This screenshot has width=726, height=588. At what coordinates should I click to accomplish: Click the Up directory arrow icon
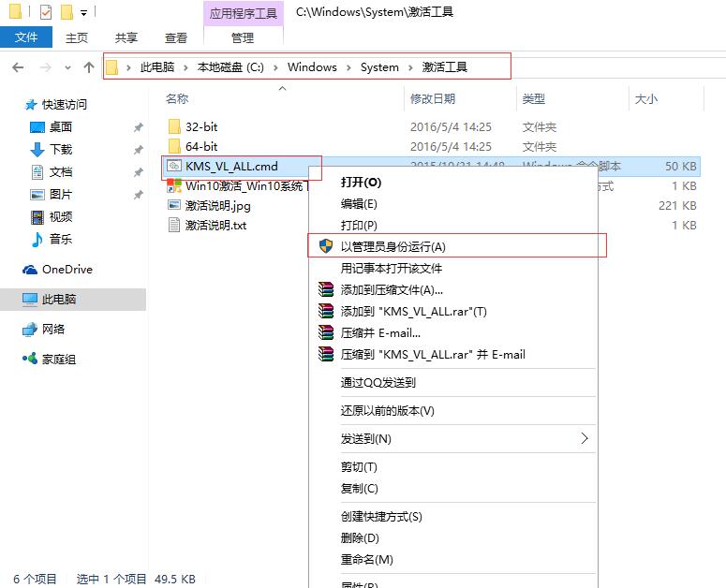(89, 67)
